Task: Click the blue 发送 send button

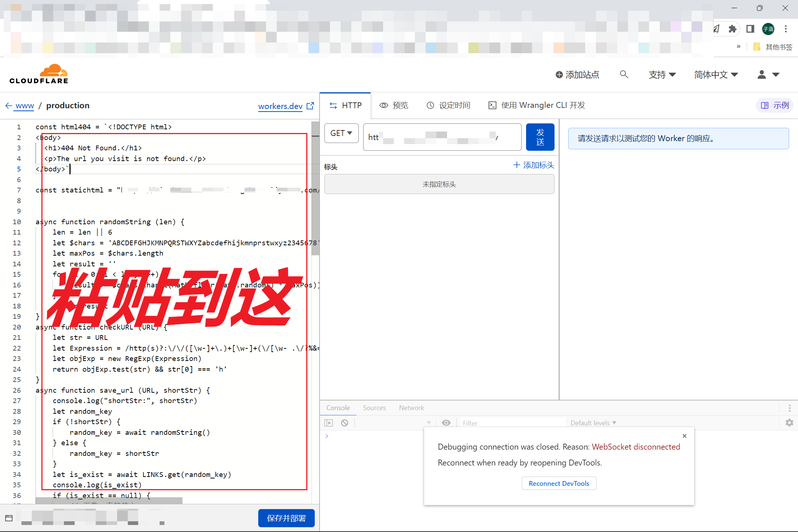Action: tap(540, 137)
